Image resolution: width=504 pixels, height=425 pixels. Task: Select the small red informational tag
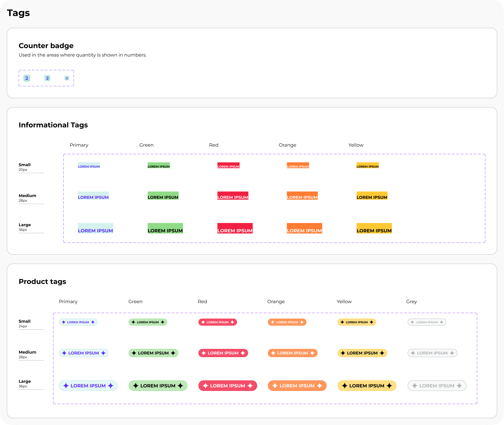click(x=228, y=166)
